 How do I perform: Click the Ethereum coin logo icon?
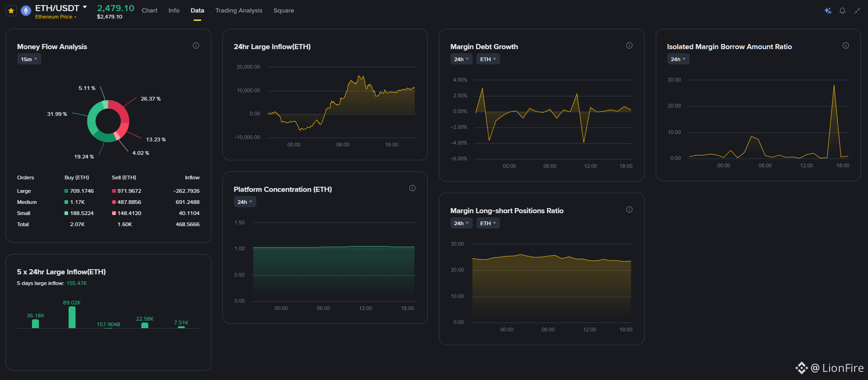click(x=26, y=11)
